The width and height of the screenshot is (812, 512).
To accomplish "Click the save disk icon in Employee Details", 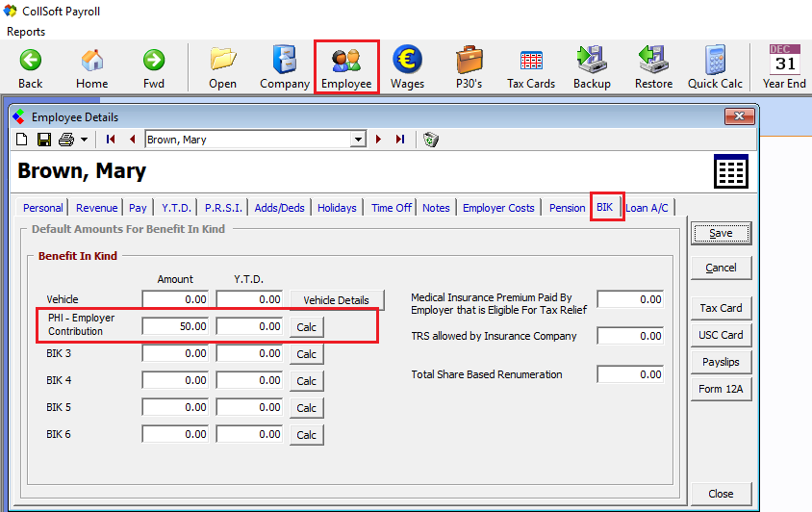I will coord(44,140).
